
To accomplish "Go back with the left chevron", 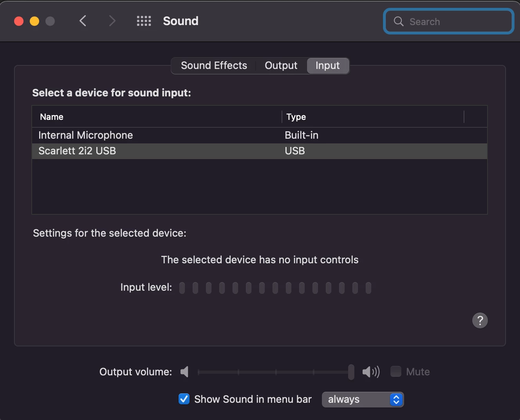I will tap(83, 21).
